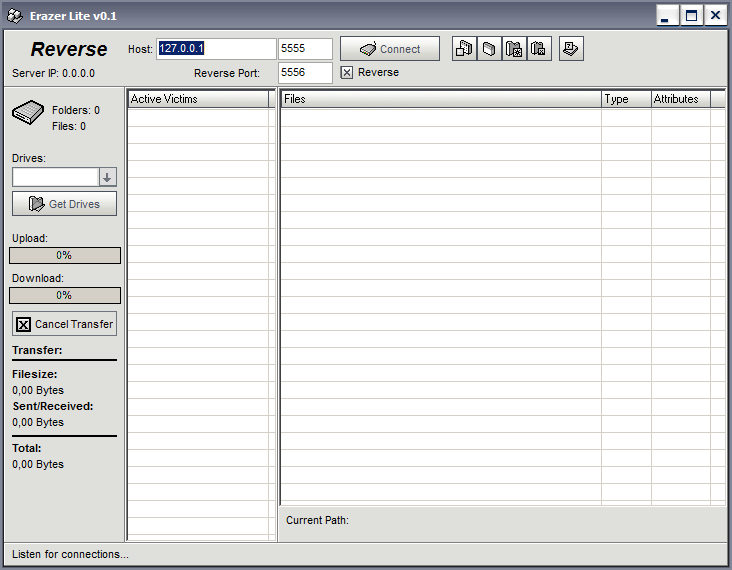This screenshot has height=570, width=732.
Task: Open help via the question-mark icon
Action: pos(571,49)
